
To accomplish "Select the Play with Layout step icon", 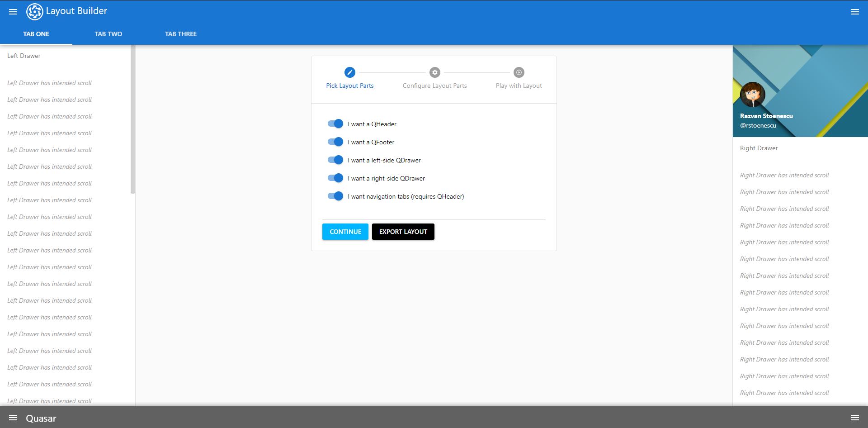I will click(x=519, y=72).
